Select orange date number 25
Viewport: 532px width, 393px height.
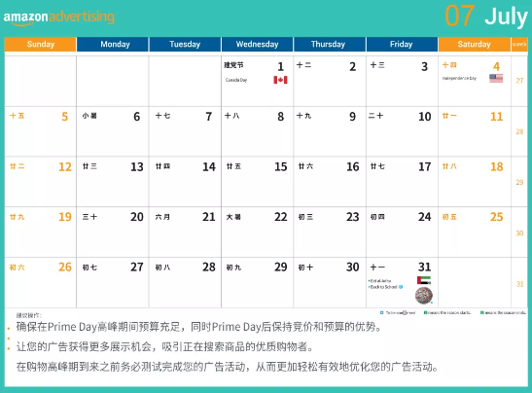497,217
